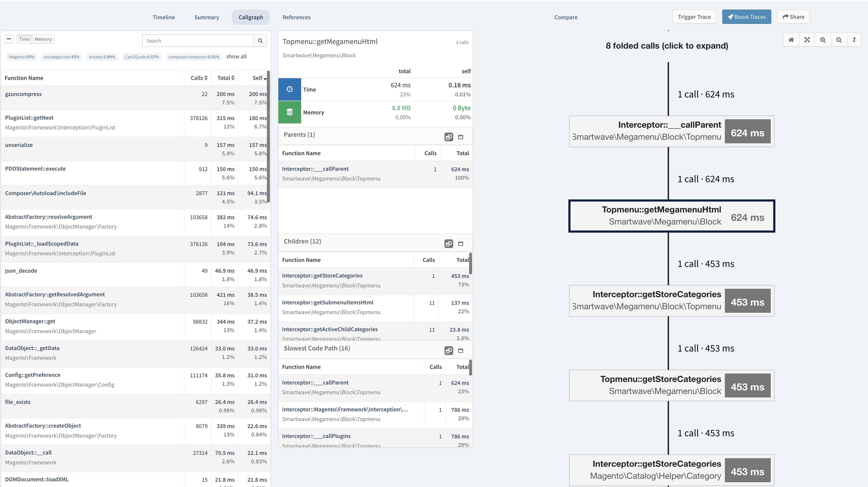Image resolution: width=868 pixels, height=487 pixels.
Task: Click the green database Memory icon
Action: (x=290, y=112)
